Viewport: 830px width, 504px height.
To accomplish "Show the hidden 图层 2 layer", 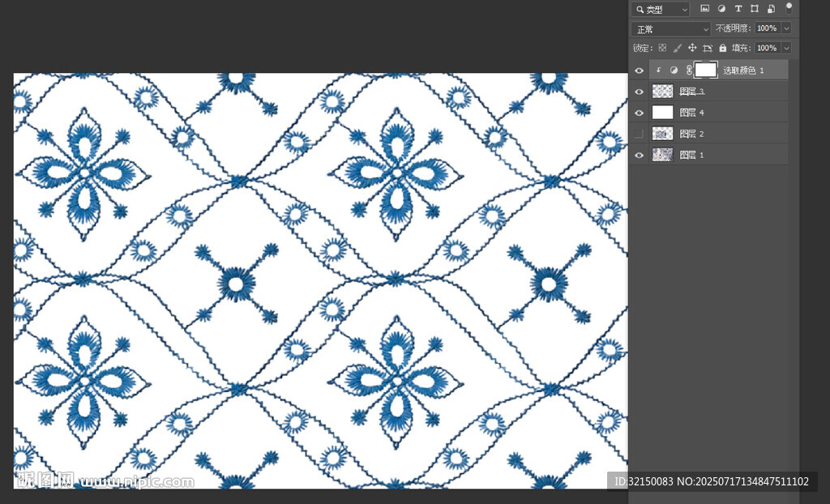I will 639,134.
